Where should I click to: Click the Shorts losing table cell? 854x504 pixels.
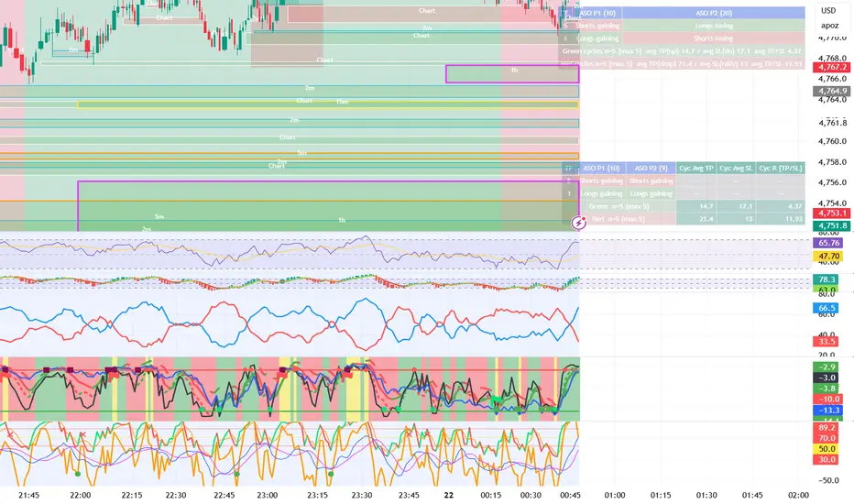(714, 38)
